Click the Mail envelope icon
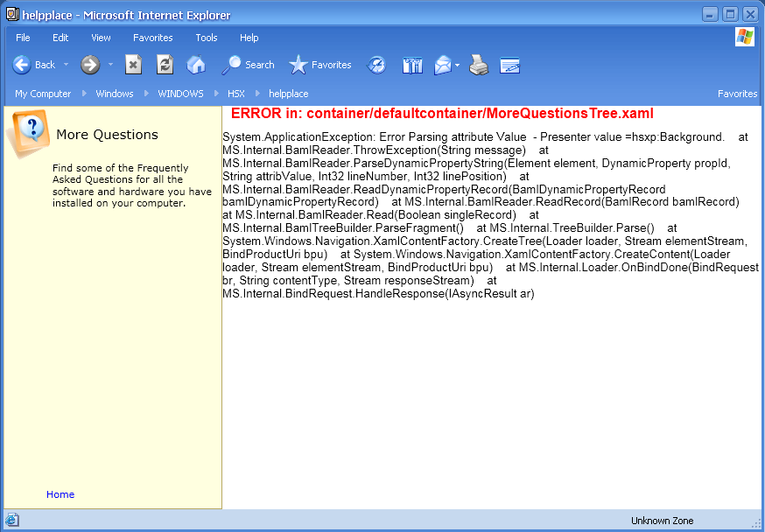The width and height of the screenshot is (765, 532). click(x=443, y=65)
